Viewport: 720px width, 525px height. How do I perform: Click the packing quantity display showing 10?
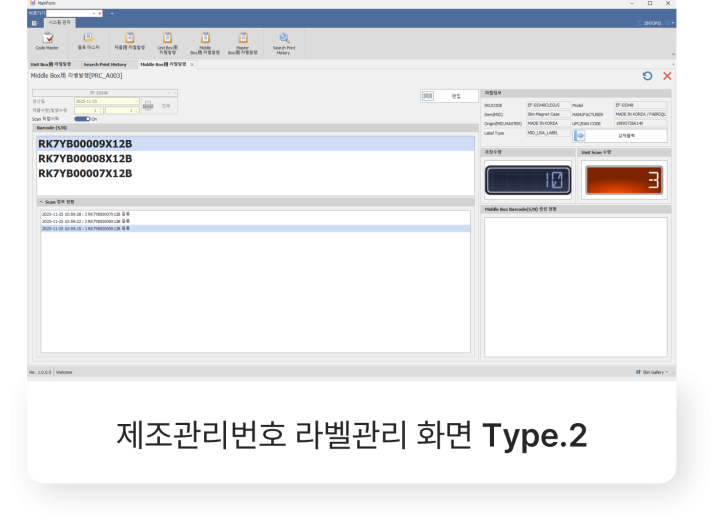click(528, 180)
